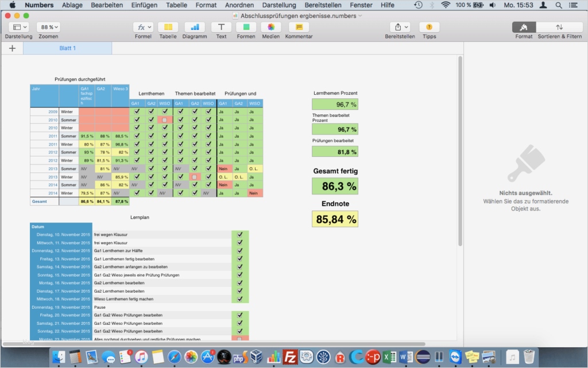Add a text box via the Text toolbar icon
This screenshot has height=368, width=588.
click(221, 27)
